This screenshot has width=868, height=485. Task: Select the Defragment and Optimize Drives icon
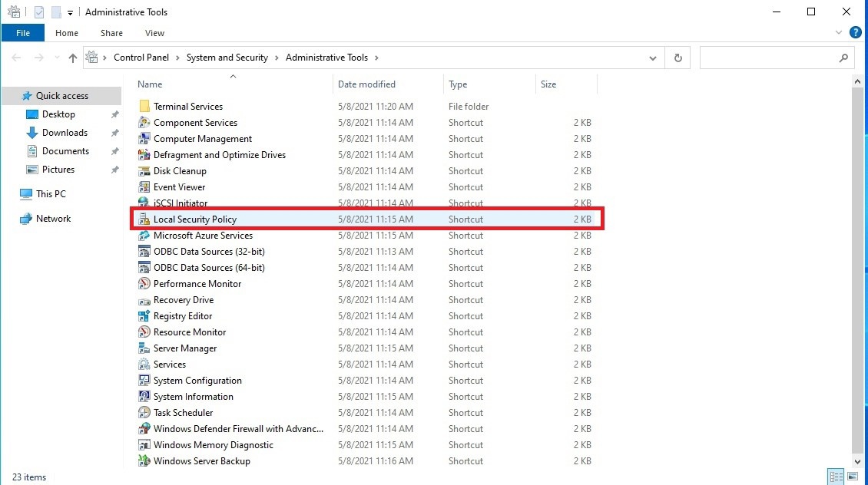144,155
